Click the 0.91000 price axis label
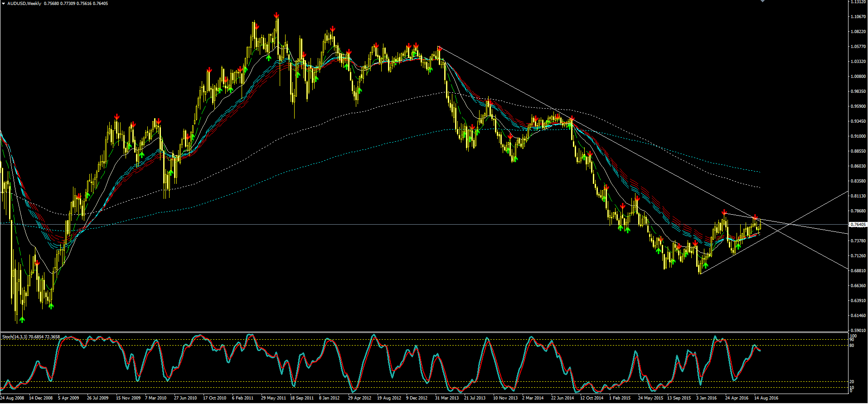This screenshot has height=404, width=868. [x=858, y=136]
